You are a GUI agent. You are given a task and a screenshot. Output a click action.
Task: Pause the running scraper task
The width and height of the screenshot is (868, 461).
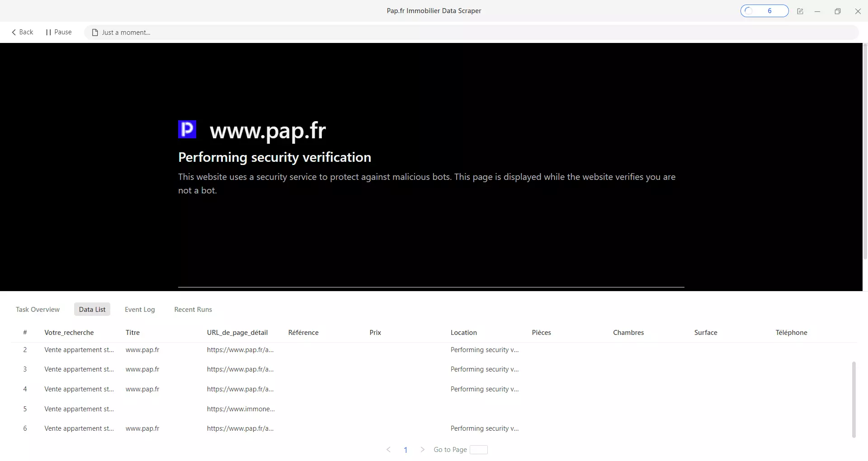[59, 32]
